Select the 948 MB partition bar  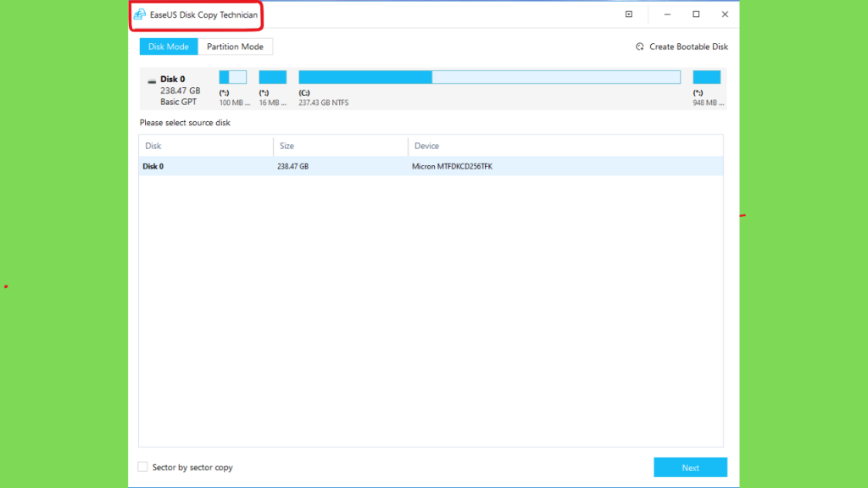[707, 77]
